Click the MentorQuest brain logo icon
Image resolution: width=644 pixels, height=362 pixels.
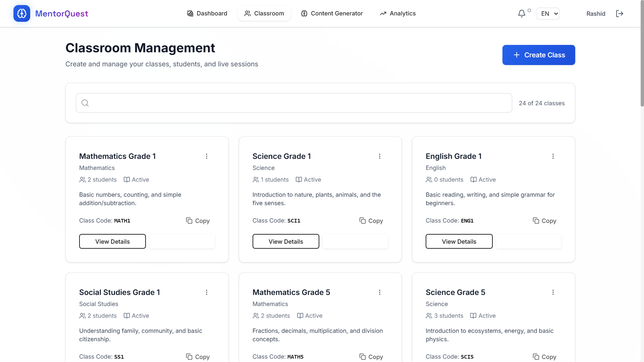(22, 13)
